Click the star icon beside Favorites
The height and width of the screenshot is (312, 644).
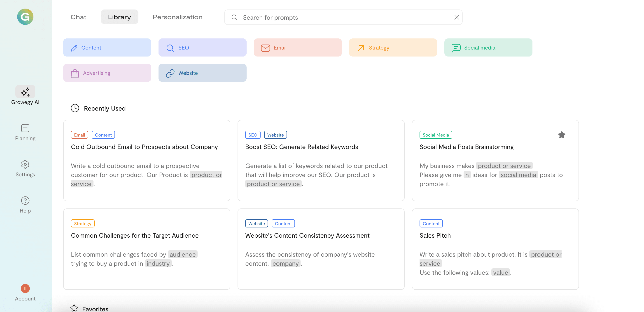pyautogui.click(x=74, y=308)
